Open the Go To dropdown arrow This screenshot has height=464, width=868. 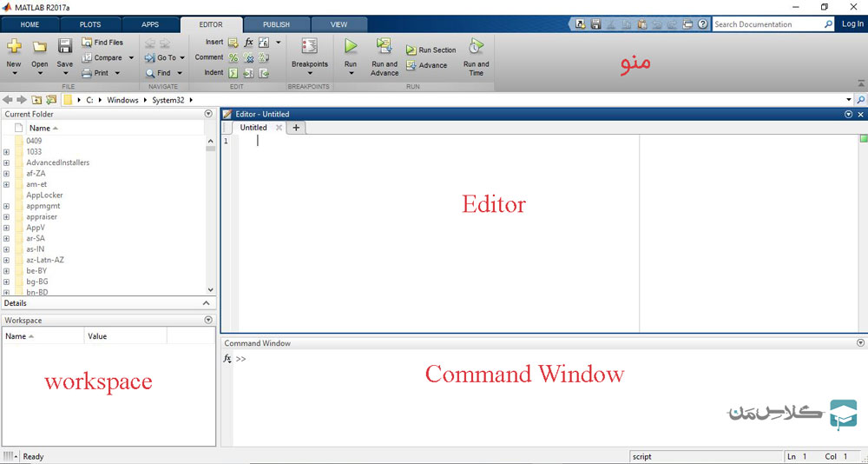point(182,57)
